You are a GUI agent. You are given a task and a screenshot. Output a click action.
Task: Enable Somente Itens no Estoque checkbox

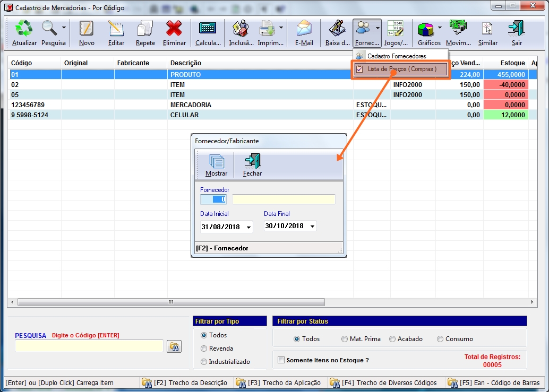pyautogui.click(x=281, y=360)
